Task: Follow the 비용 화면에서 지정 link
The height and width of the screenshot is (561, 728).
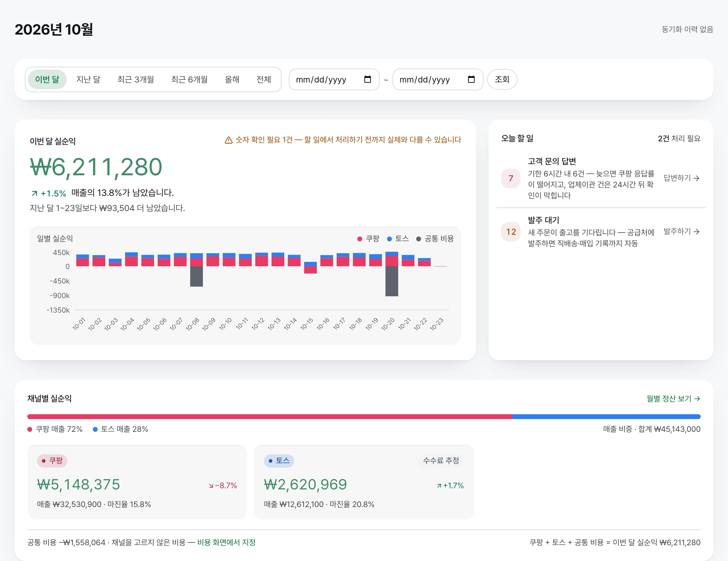Action: [226, 542]
